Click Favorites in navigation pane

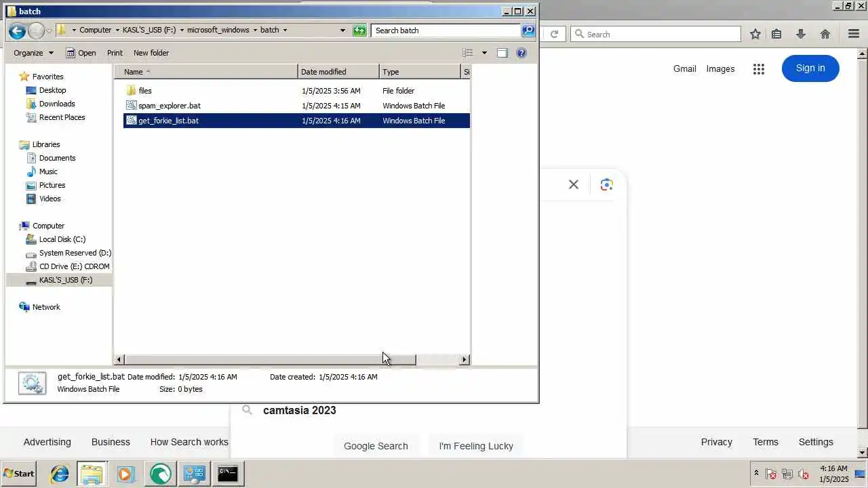coord(47,77)
